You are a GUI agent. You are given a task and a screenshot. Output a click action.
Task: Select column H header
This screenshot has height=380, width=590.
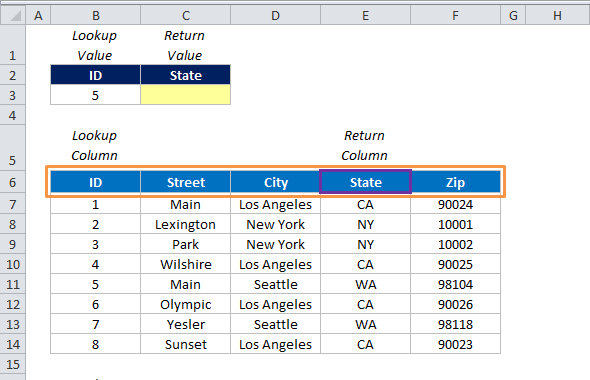pos(558,15)
